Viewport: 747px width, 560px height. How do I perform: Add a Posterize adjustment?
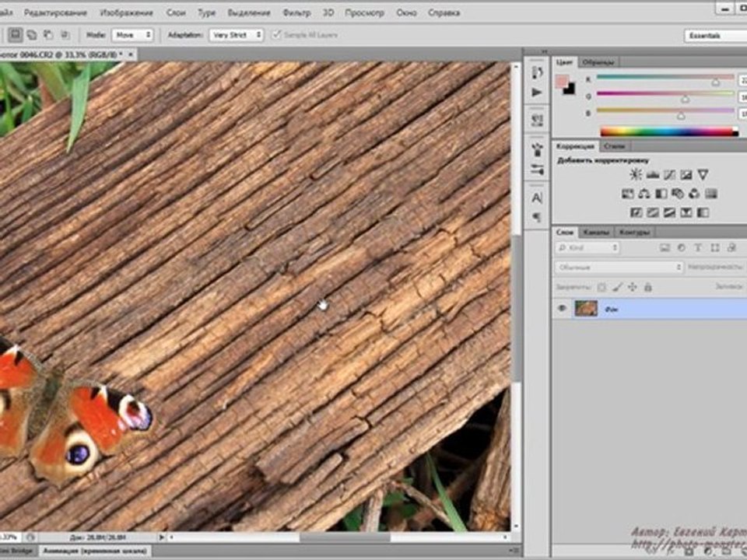(x=653, y=212)
